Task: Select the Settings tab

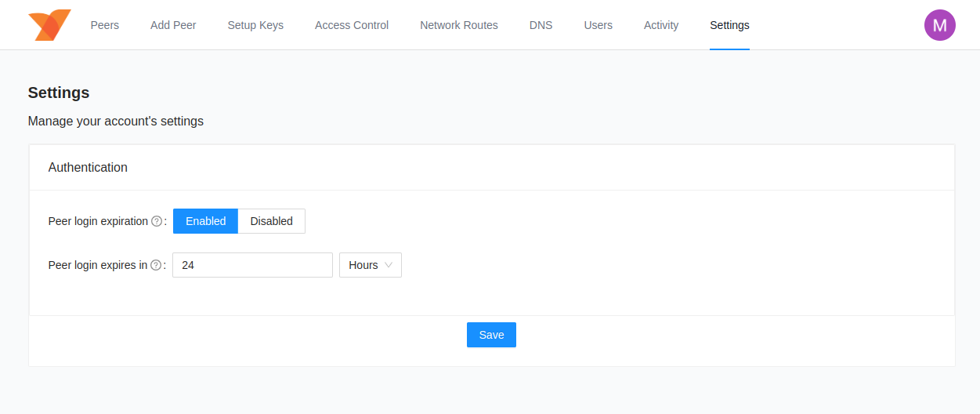Action: [x=729, y=25]
